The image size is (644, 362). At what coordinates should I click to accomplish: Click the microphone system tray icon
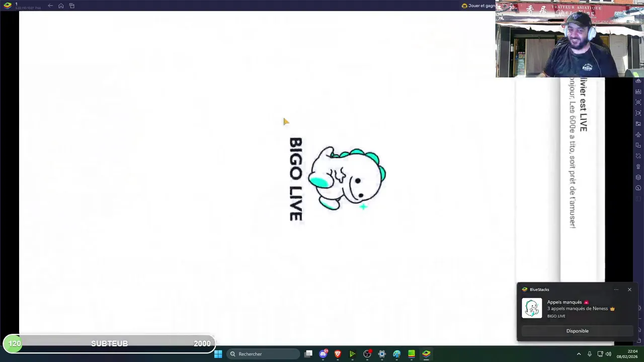tap(589, 354)
